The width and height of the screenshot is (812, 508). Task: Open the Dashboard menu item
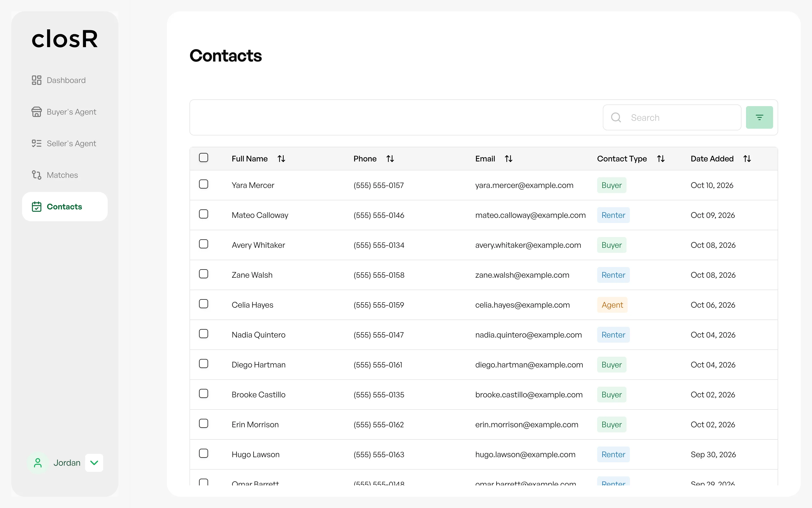(x=65, y=80)
